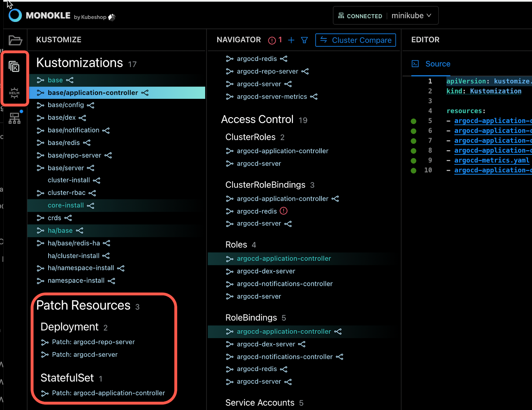Click the Cluster Compare button
The height and width of the screenshot is (410, 532).
coord(355,40)
